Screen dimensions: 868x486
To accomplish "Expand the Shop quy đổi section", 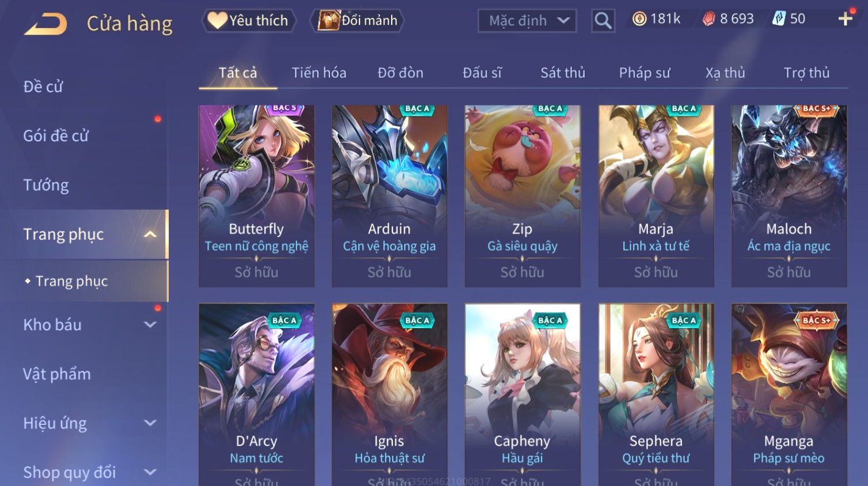I will [x=150, y=472].
